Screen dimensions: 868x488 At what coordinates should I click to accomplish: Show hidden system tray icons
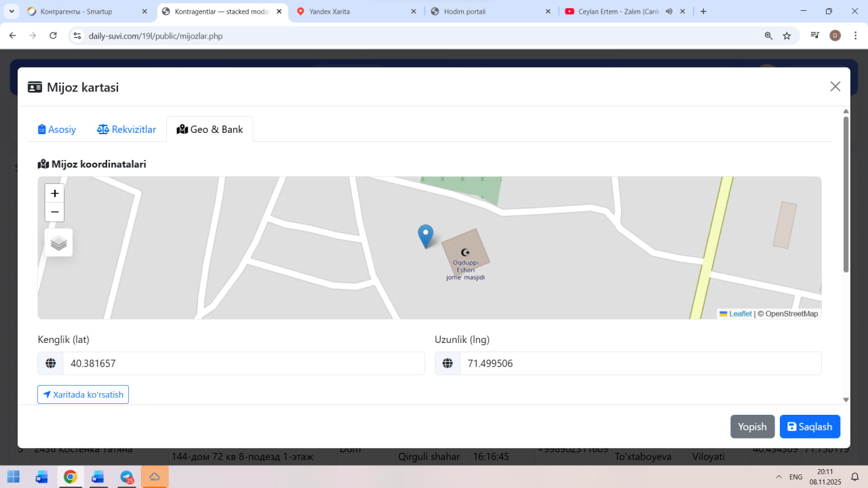click(778, 476)
